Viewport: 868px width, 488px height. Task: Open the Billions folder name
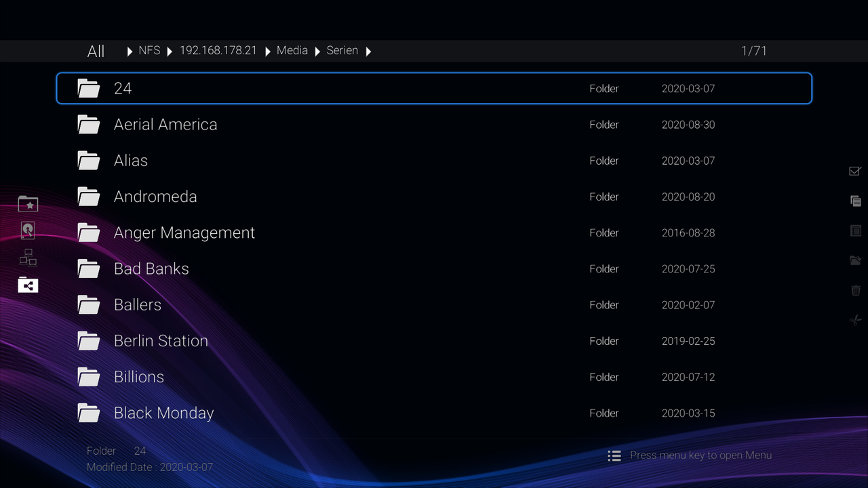click(x=139, y=376)
